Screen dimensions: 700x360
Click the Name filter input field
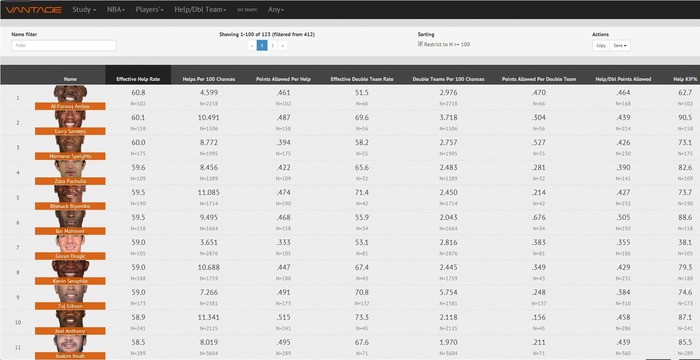(64, 45)
